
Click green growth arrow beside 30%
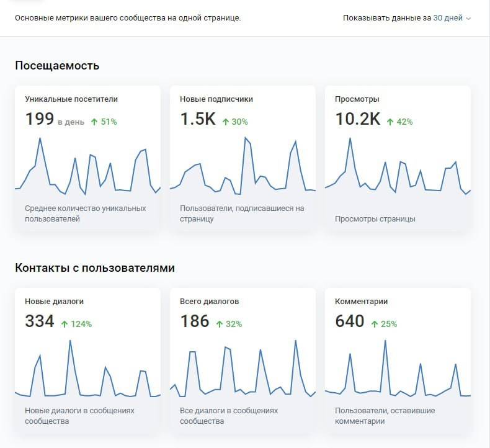click(x=226, y=122)
